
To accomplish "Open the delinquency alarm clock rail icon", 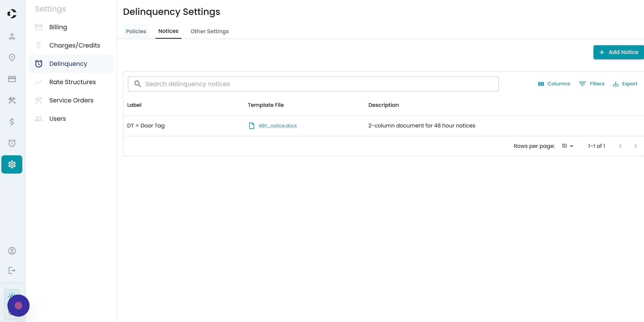I will pyautogui.click(x=12, y=143).
